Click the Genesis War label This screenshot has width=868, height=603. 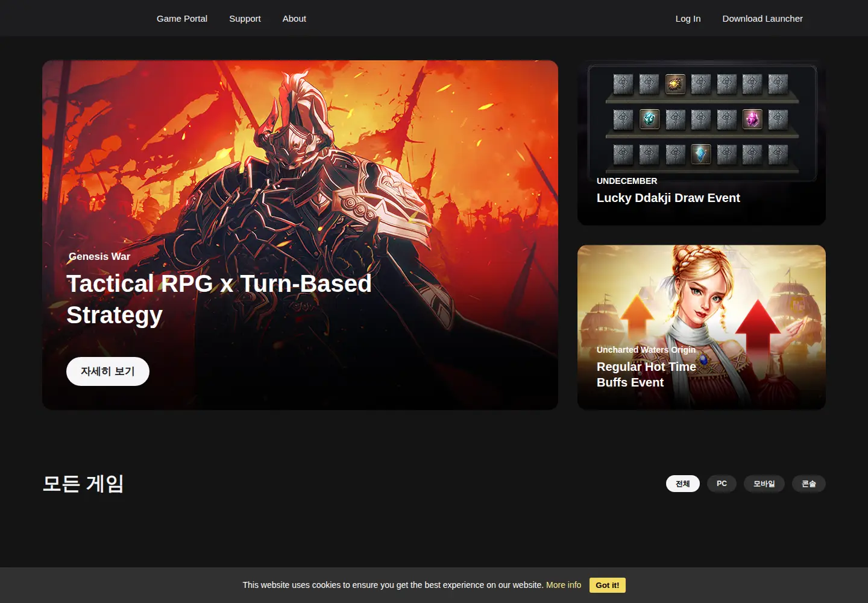pos(99,256)
